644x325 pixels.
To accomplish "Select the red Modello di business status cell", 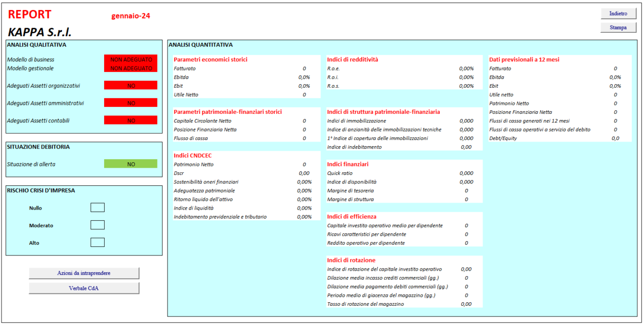I will pos(131,59).
